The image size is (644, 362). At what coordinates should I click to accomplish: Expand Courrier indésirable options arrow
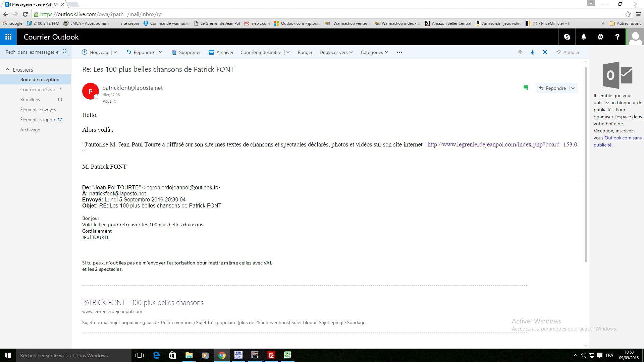click(x=288, y=52)
